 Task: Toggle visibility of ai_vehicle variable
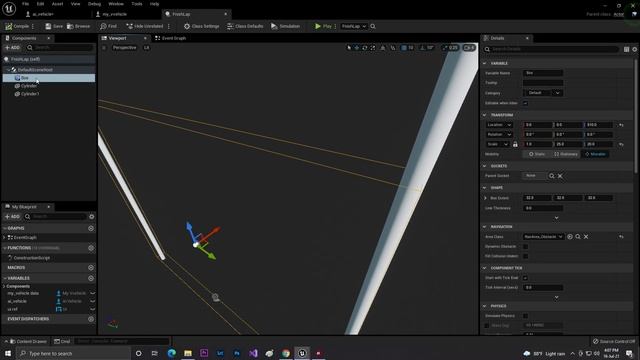pyautogui.click(x=92, y=301)
